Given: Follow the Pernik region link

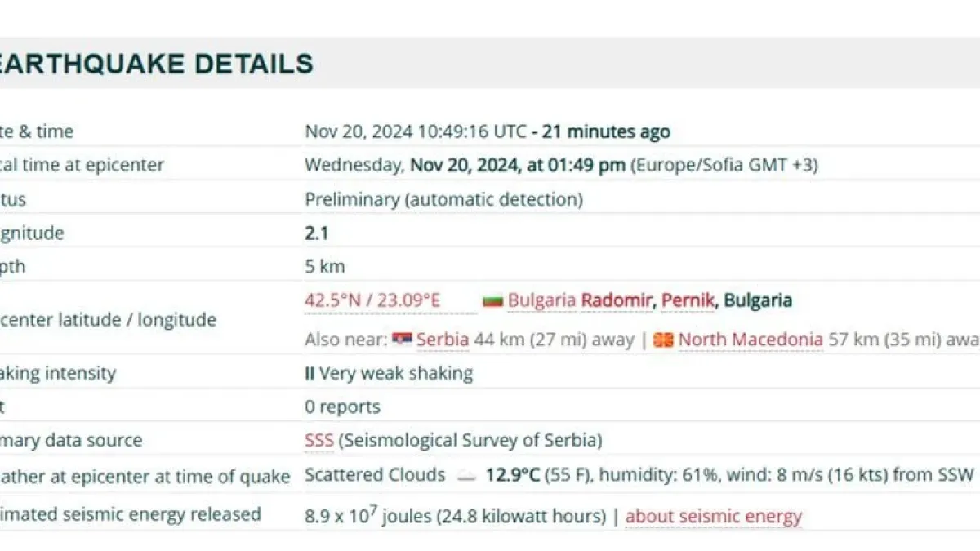Looking at the screenshot, I should pyautogui.click(x=688, y=300).
